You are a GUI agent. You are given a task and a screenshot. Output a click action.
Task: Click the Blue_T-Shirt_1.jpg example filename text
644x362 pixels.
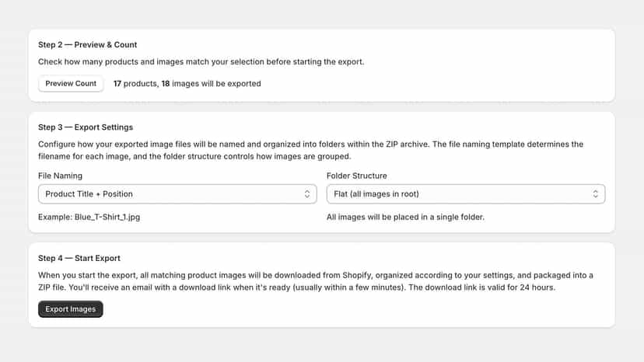click(107, 217)
